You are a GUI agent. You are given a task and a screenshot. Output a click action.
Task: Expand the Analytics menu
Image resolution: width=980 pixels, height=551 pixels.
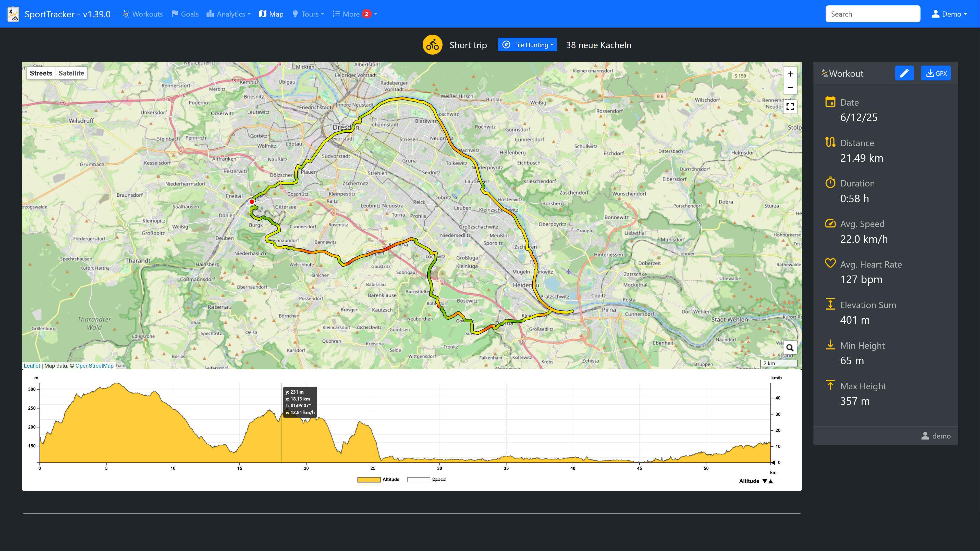[229, 14]
